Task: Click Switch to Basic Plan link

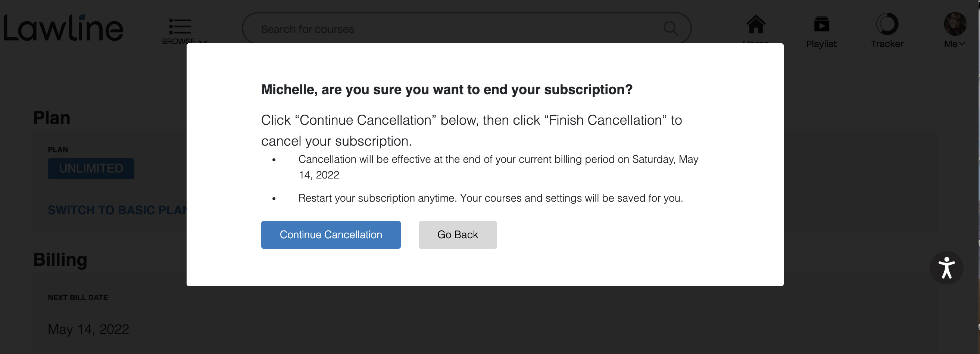Action: click(x=118, y=210)
